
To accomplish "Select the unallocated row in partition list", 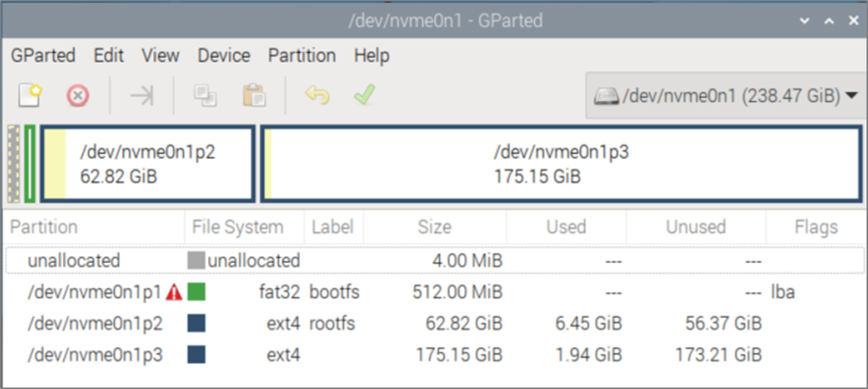I will coord(435,261).
